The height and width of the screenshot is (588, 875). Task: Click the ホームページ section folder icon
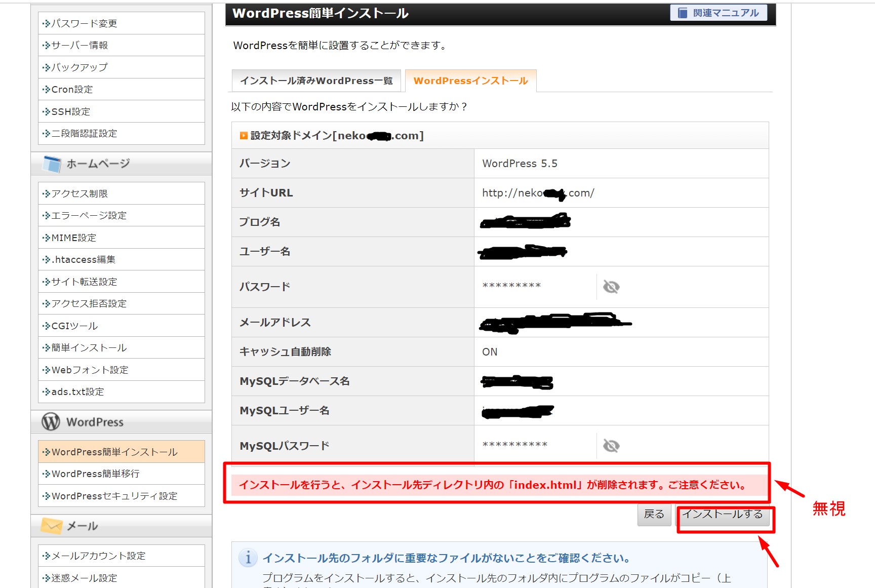coord(52,164)
